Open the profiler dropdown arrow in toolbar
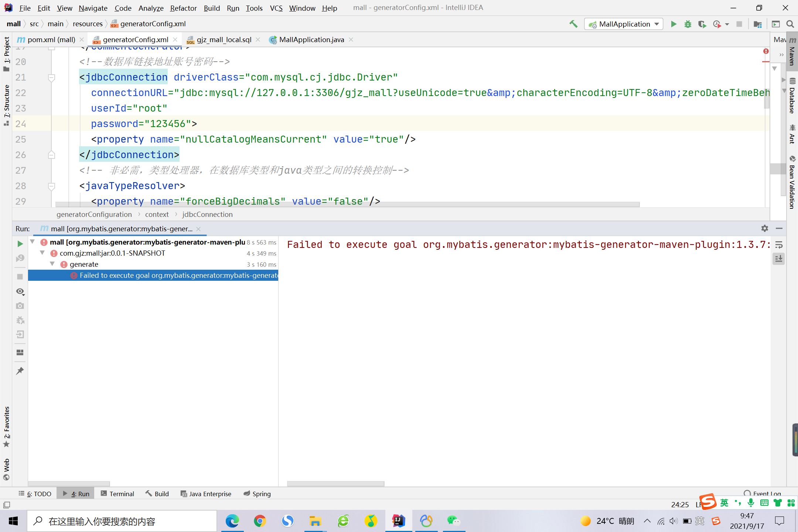The height and width of the screenshot is (532, 798). click(x=727, y=24)
